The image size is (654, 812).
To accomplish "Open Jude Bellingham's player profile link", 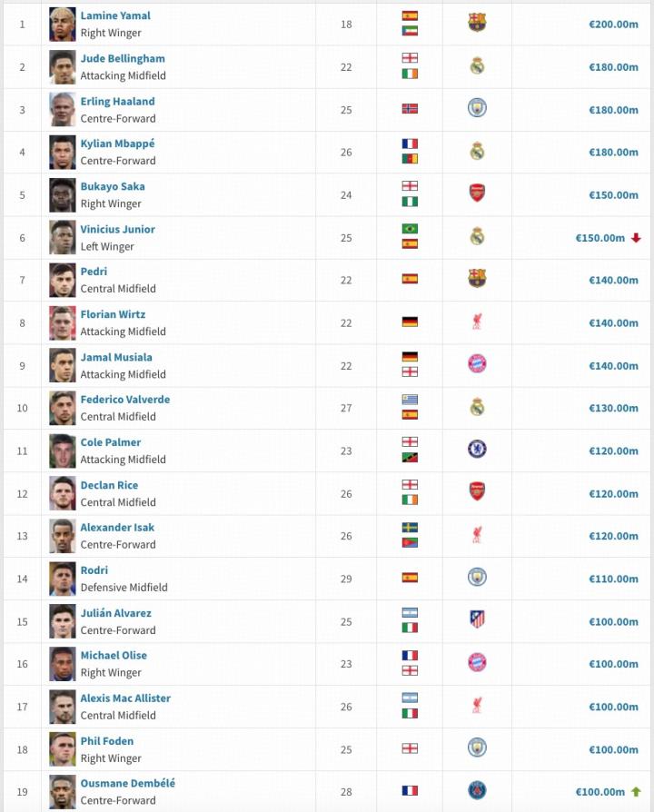I will point(123,59).
